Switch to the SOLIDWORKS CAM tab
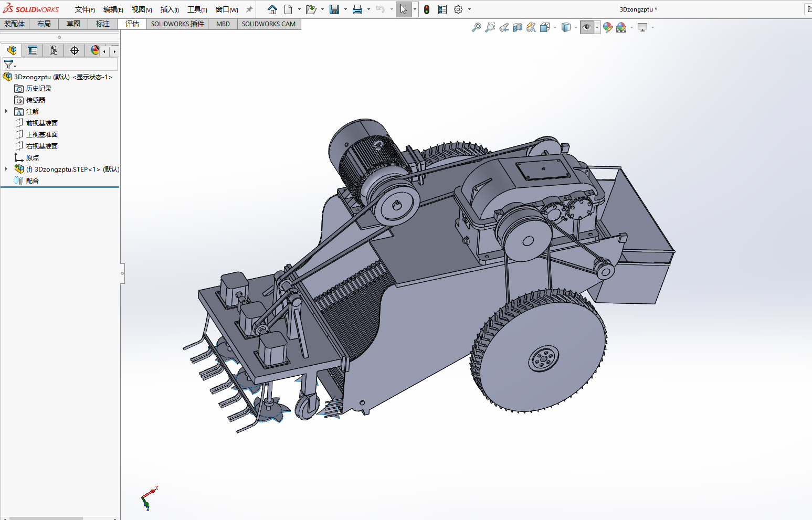812x520 pixels. [x=269, y=24]
